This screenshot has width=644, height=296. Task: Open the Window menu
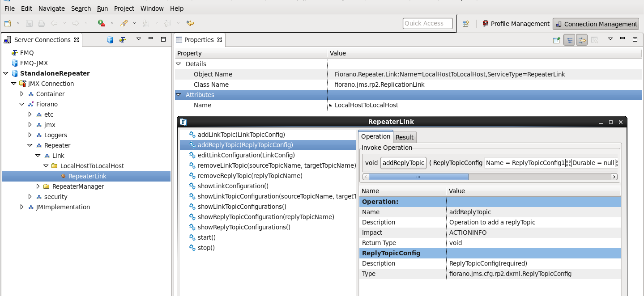(x=152, y=8)
